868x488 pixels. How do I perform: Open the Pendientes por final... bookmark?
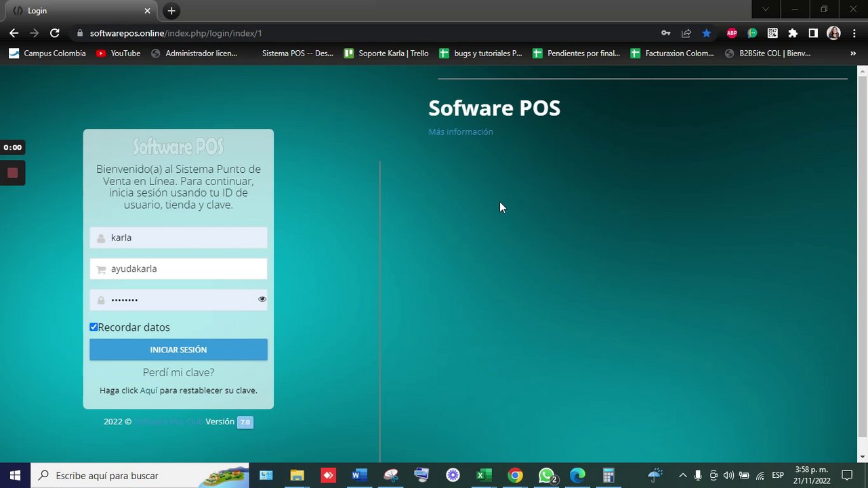(577, 53)
